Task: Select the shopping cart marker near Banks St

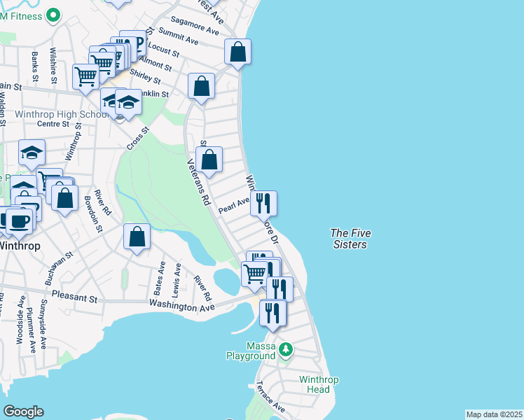Action: (85, 76)
